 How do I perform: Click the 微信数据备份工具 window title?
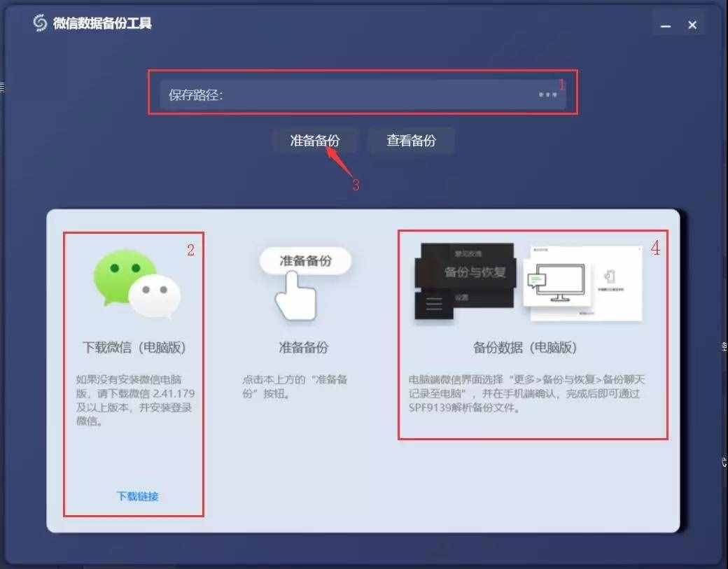point(102,22)
